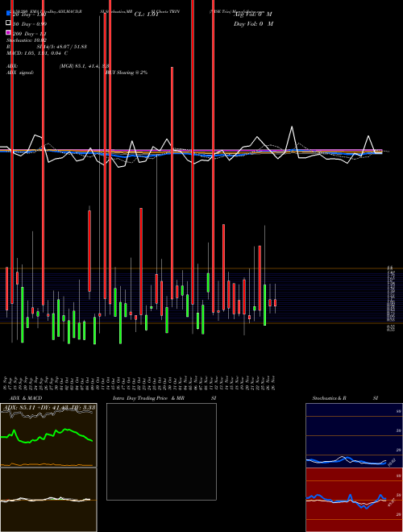This screenshot has height=532, width=403.
Task: Open the MACD chart below the ADX panel
Action: pyautogui.click(x=48, y=500)
